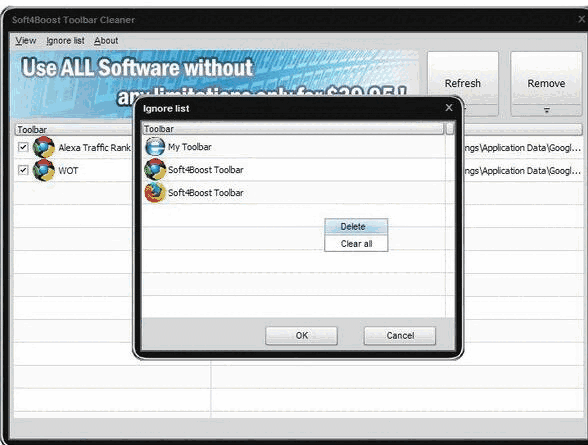The image size is (588, 445).
Task: Click the Application Data path for Alexa row
Action: click(522, 148)
